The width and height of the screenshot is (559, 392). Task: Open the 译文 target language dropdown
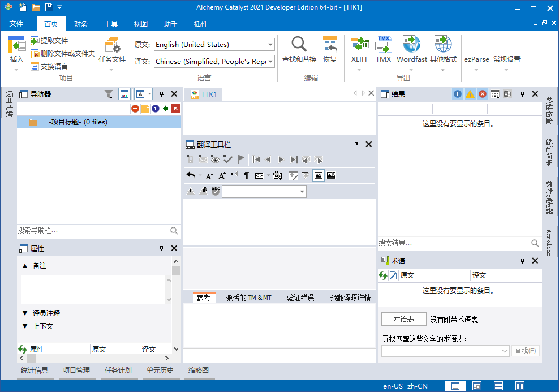[270, 61]
